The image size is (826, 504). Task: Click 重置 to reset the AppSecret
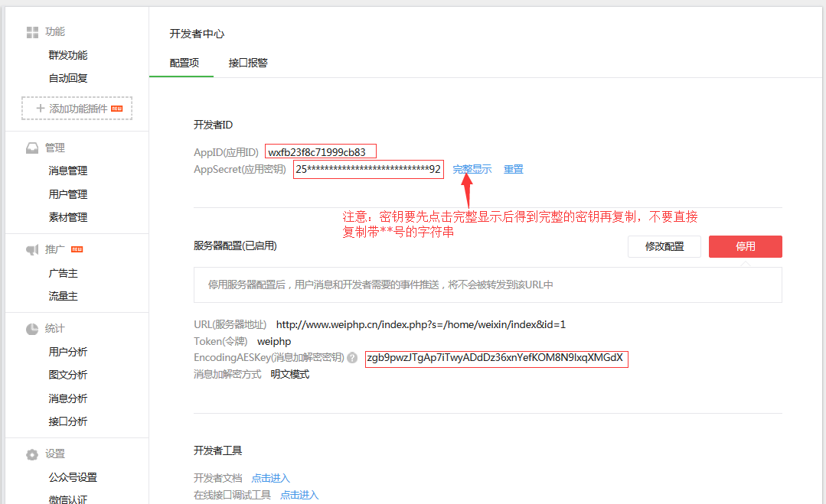[513, 169]
